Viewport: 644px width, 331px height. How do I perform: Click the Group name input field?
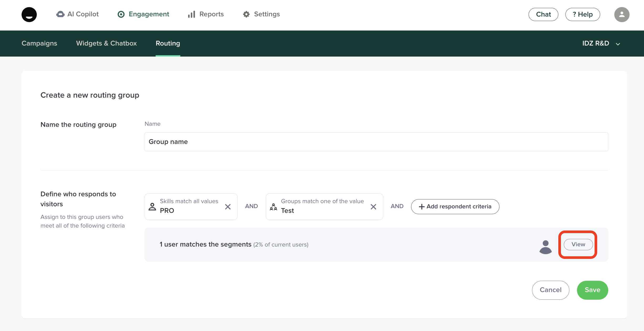click(x=376, y=142)
